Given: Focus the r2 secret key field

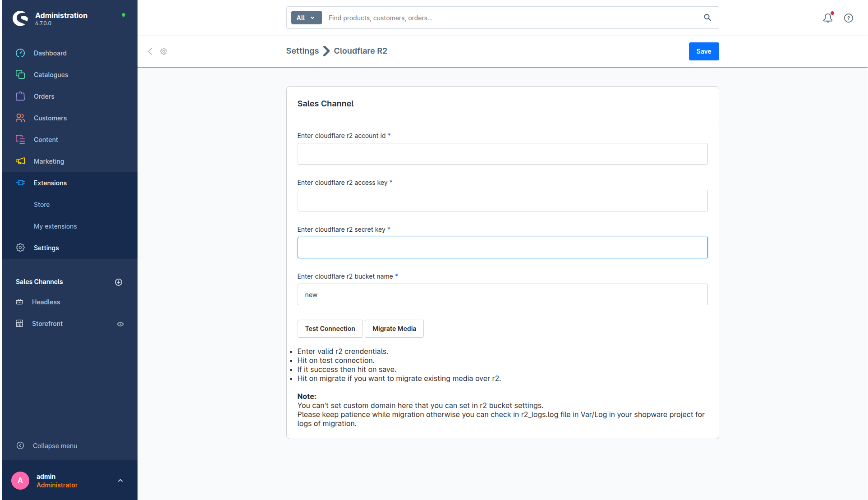Looking at the screenshot, I should 503,248.
